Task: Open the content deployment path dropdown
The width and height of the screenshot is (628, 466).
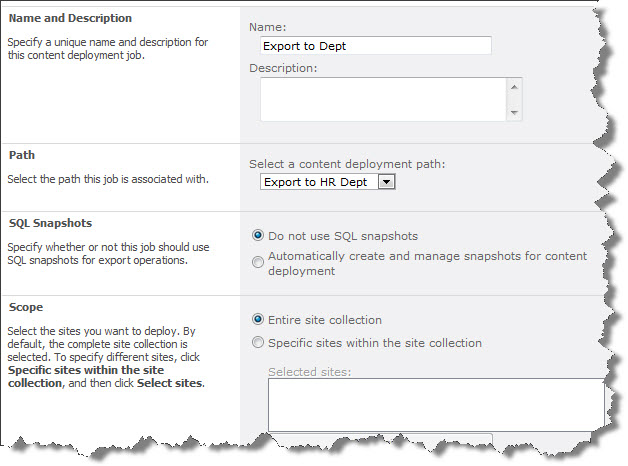Action: tap(387, 181)
